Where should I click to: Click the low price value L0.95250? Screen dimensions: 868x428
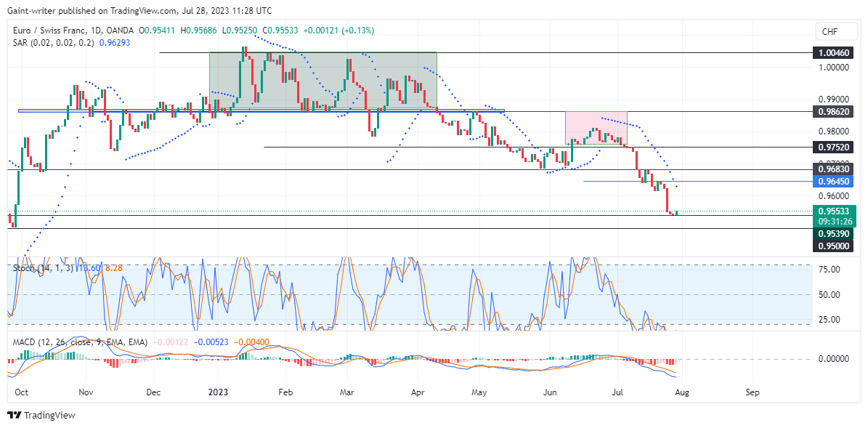pyautogui.click(x=241, y=31)
